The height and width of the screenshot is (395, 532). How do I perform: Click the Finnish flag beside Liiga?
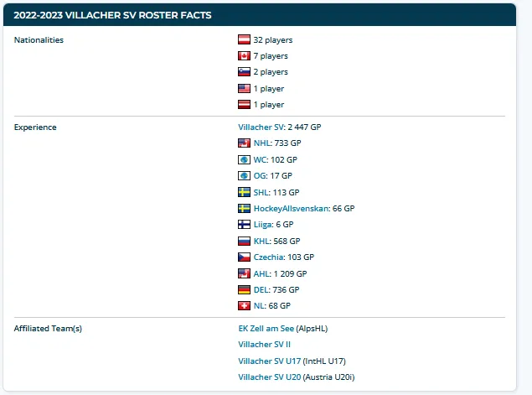[244, 224]
